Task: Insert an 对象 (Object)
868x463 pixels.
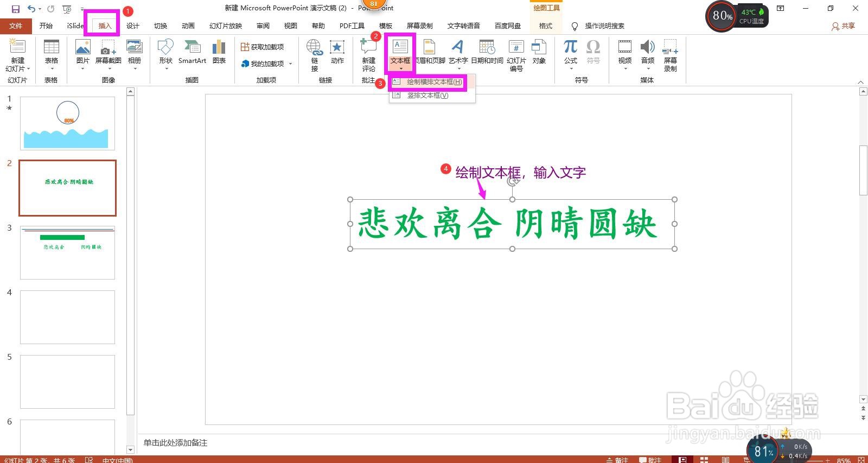Action: 539,52
